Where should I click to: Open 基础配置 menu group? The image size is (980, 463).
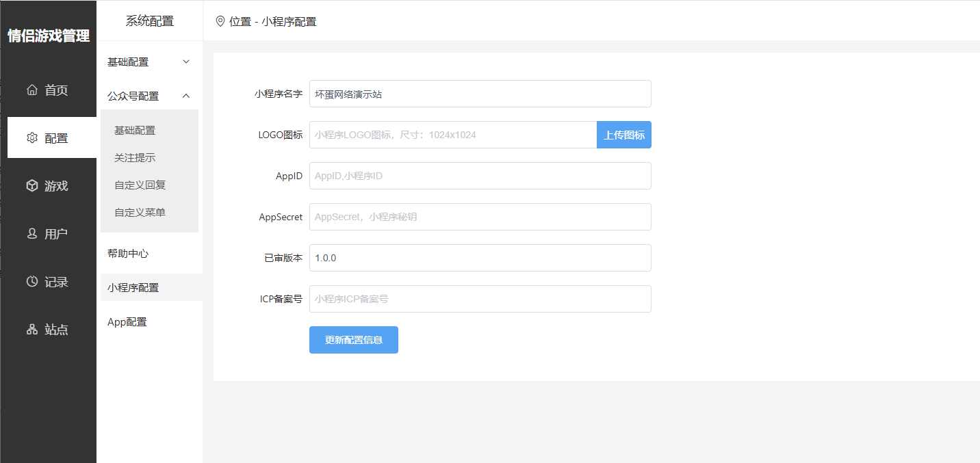click(149, 62)
